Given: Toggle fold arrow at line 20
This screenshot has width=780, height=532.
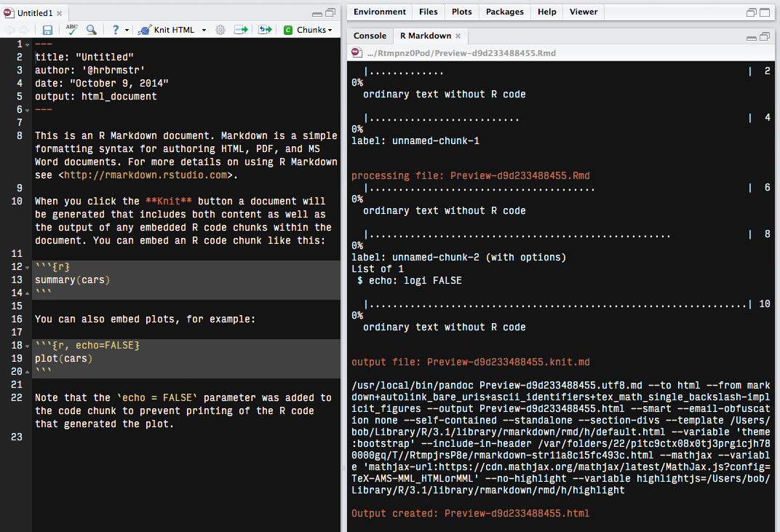Looking at the screenshot, I should (28, 372).
